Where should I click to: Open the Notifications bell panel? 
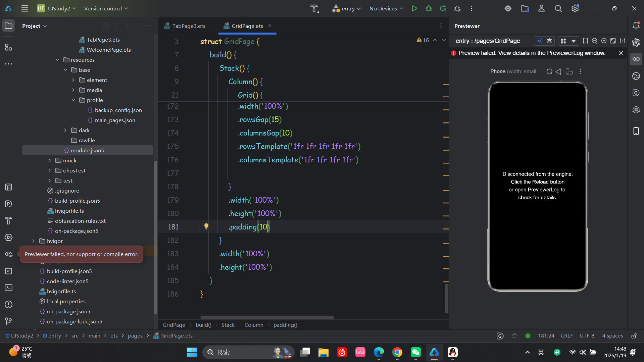click(x=636, y=25)
